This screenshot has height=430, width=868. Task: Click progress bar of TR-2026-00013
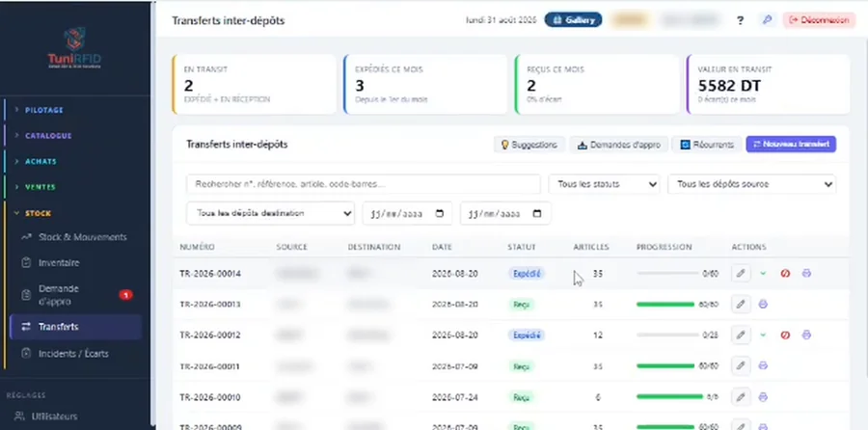665,305
